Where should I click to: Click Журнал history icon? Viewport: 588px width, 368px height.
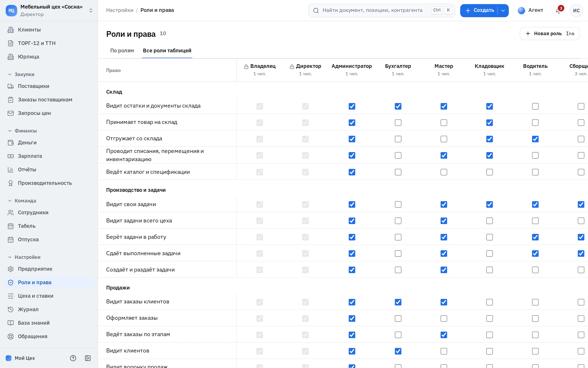click(x=10, y=310)
